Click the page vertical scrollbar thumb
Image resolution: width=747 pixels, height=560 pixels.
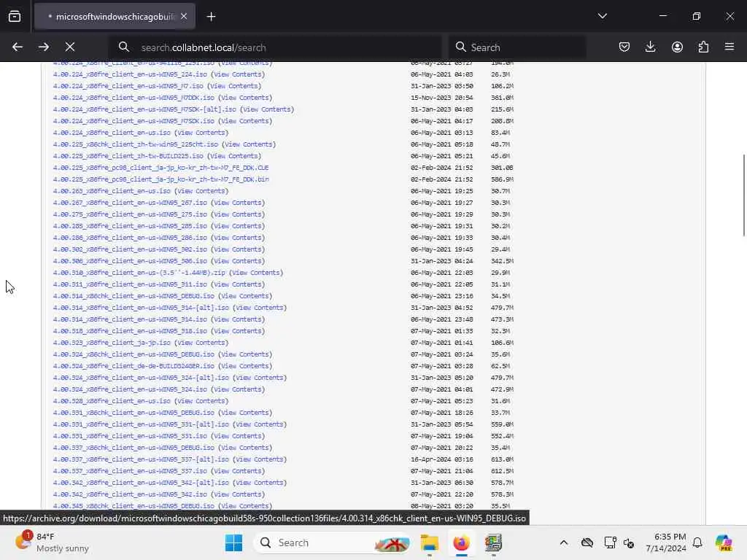(x=743, y=195)
